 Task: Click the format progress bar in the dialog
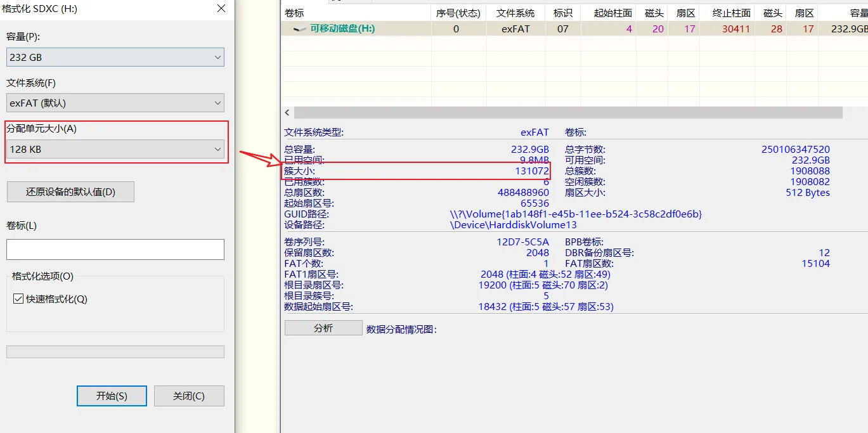pyautogui.click(x=115, y=352)
